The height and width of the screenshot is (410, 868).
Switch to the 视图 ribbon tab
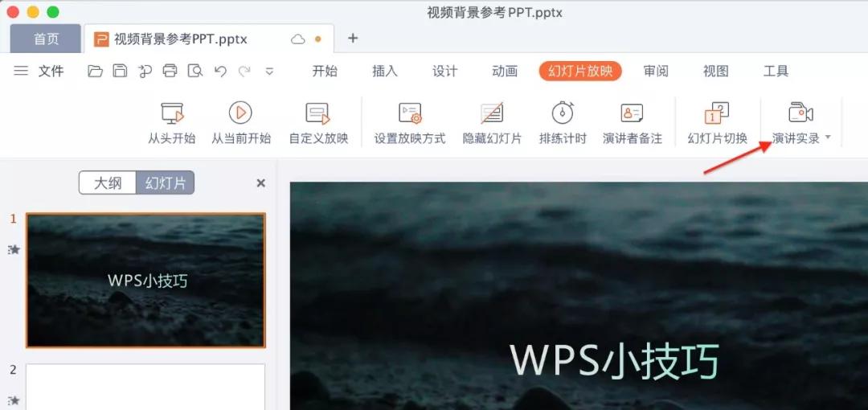(x=716, y=71)
